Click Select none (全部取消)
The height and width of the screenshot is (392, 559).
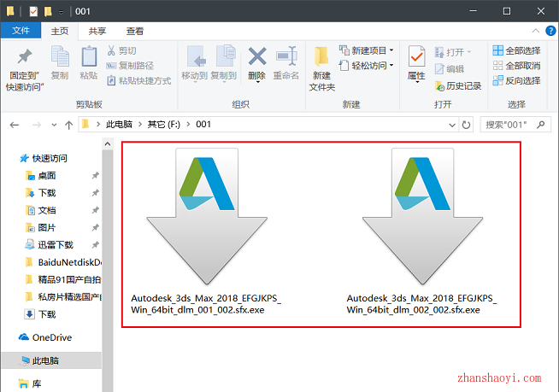[516, 66]
